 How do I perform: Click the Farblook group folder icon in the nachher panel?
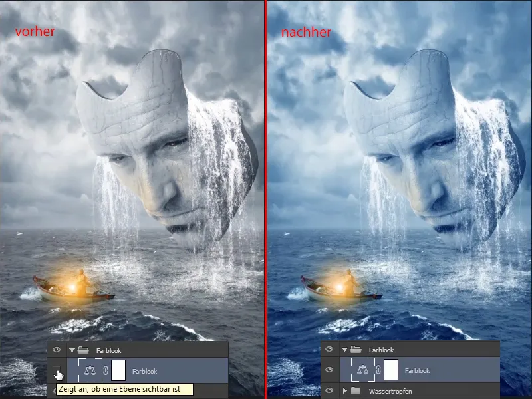(356, 349)
